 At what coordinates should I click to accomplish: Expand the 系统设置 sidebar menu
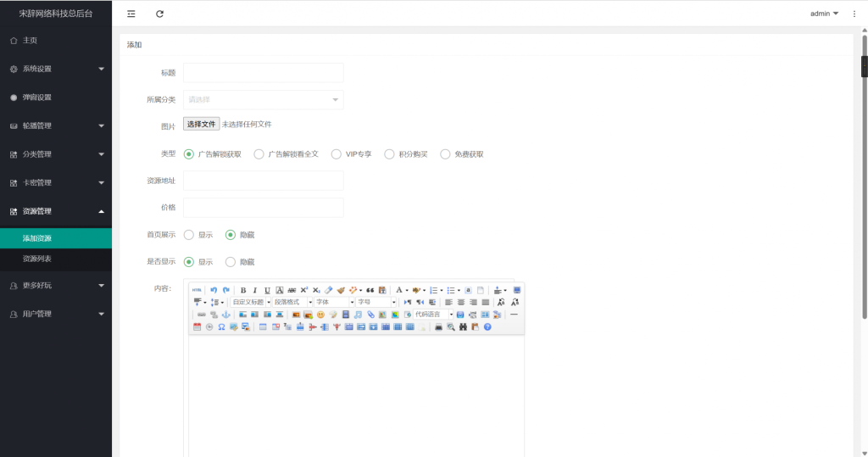tap(56, 69)
